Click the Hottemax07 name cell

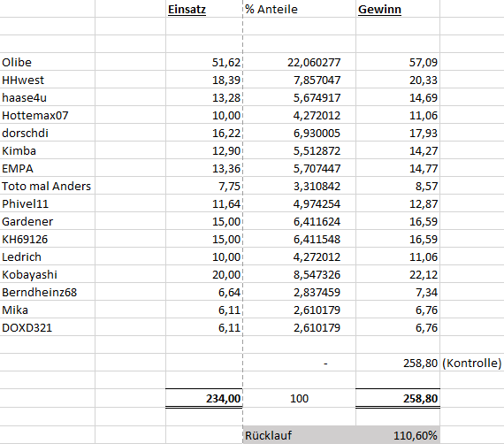tap(48, 115)
